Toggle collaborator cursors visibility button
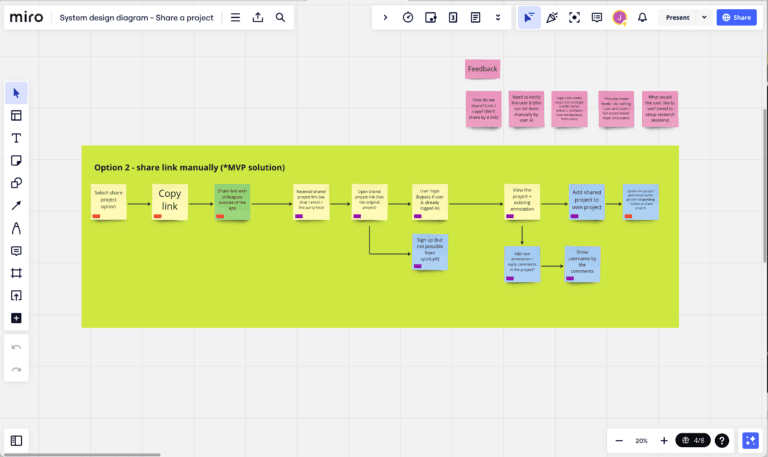768x457 pixels. point(529,17)
